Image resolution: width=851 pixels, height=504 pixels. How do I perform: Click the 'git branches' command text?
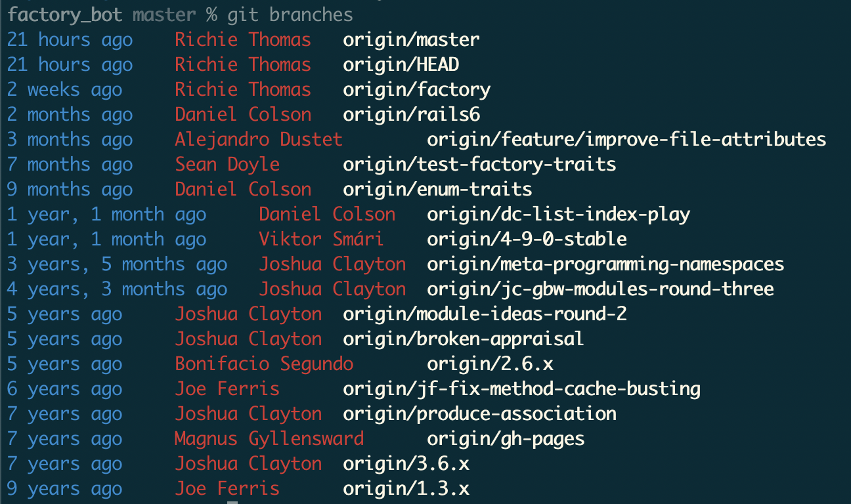pyautogui.click(x=290, y=15)
